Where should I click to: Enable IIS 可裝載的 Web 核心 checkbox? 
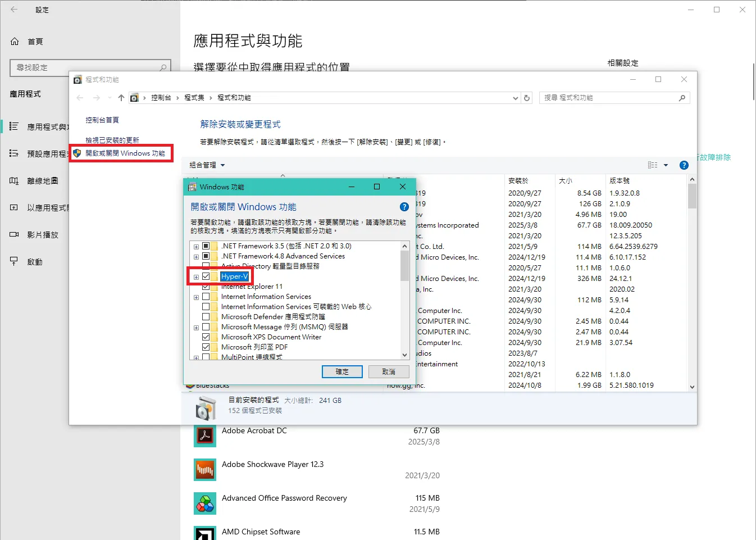point(206,307)
